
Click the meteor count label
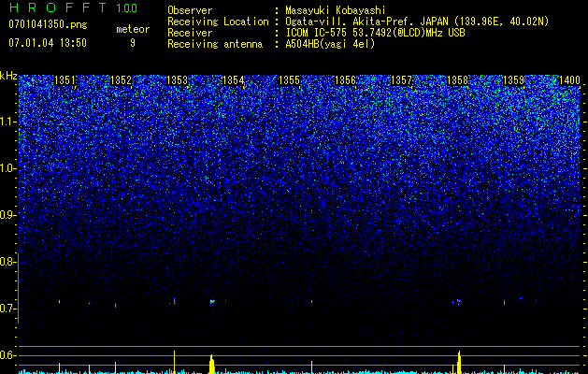pos(133,29)
